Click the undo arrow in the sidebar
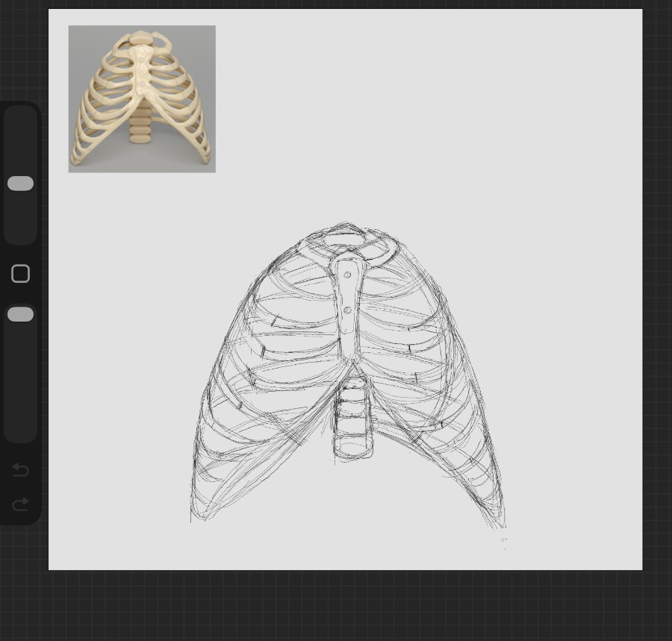This screenshot has width=672, height=641. (x=20, y=469)
